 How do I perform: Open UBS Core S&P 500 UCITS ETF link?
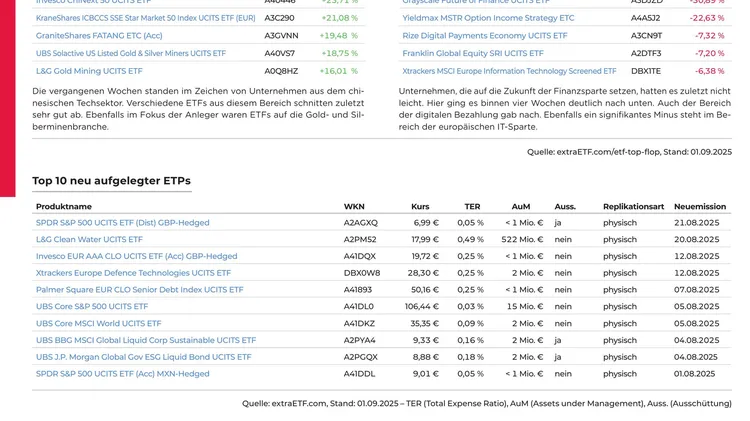(92, 307)
